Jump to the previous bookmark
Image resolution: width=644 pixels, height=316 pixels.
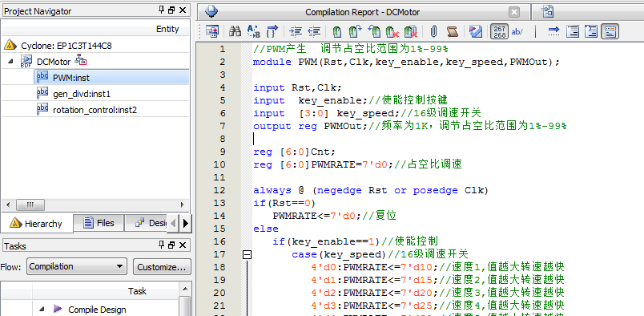coord(374,31)
